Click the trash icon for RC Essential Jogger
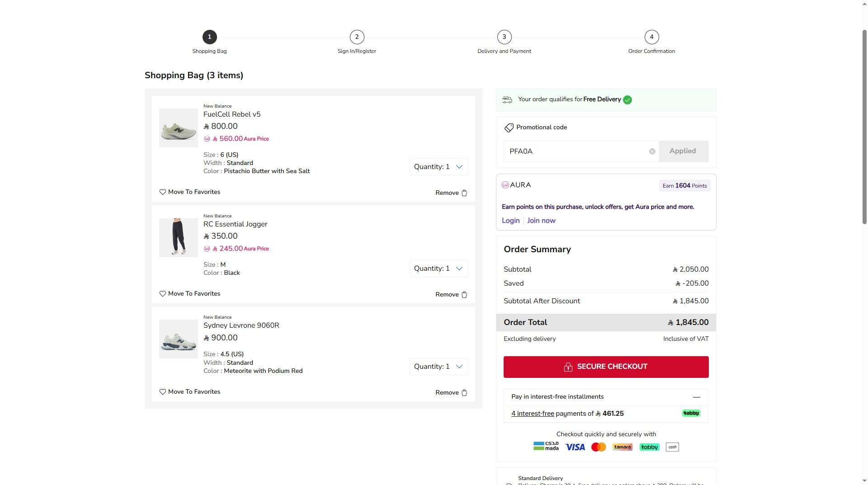868x485 pixels. 464,295
